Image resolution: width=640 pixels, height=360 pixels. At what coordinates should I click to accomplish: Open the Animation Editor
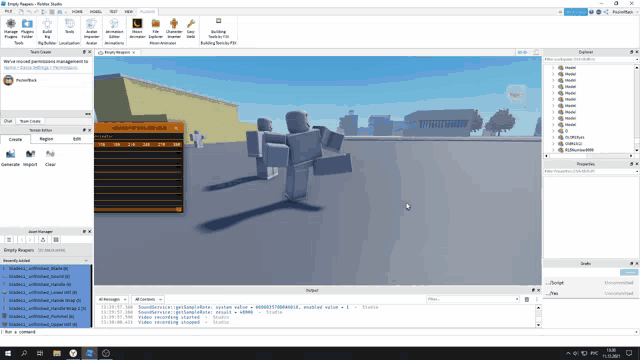pos(114,28)
